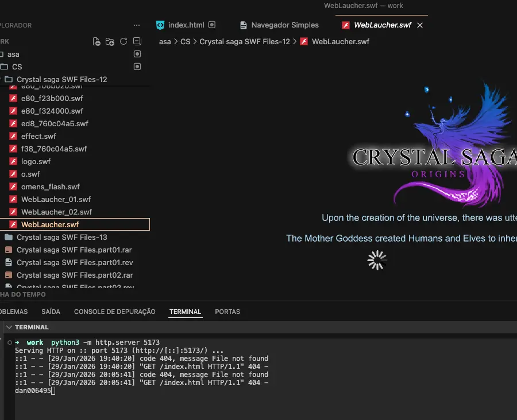The height and width of the screenshot is (420, 517).
Task: Click the New File icon in explorer toolbar
Action: 97,41
